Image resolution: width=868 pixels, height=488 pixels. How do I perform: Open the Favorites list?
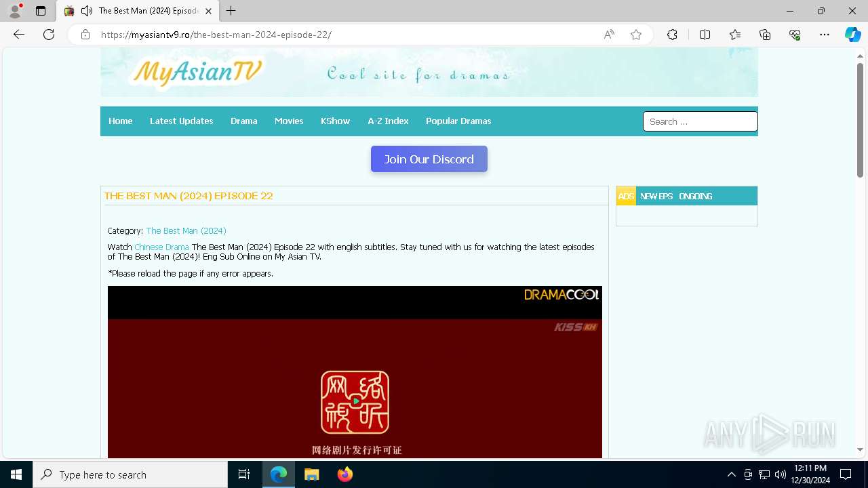tap(735, 35)
